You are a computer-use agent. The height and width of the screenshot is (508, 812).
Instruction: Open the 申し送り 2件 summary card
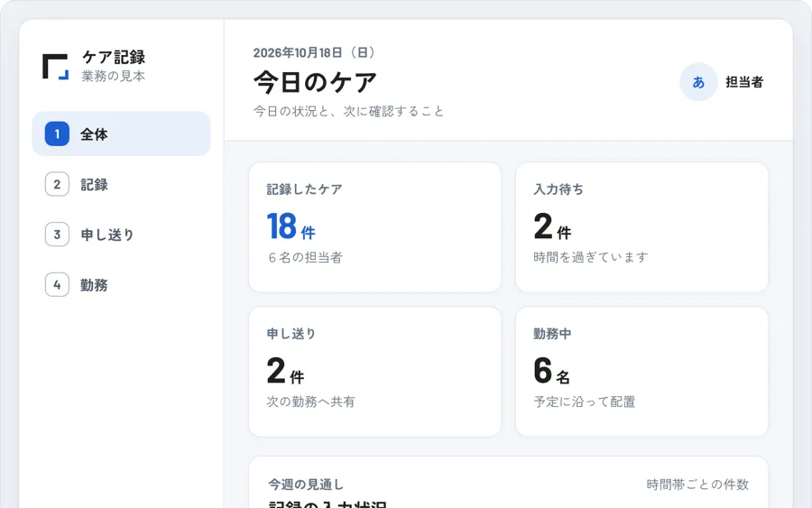click(x=375, y=371)
